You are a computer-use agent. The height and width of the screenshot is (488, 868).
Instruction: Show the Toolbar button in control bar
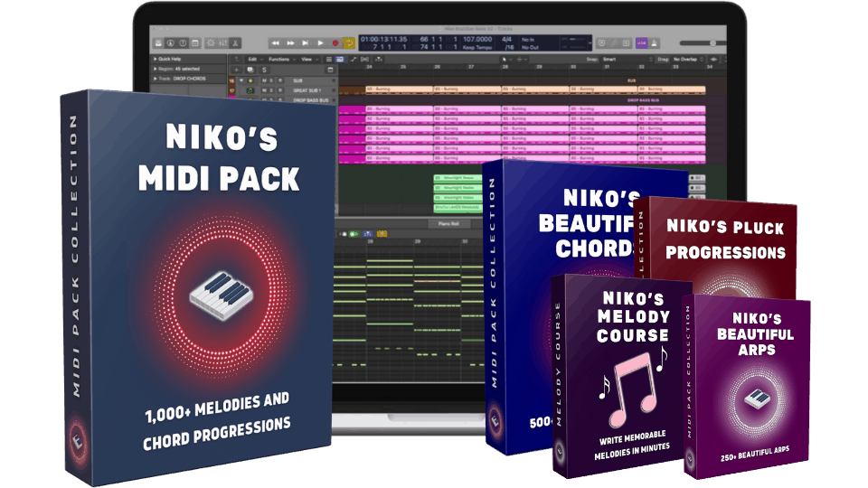coord(195,42)
